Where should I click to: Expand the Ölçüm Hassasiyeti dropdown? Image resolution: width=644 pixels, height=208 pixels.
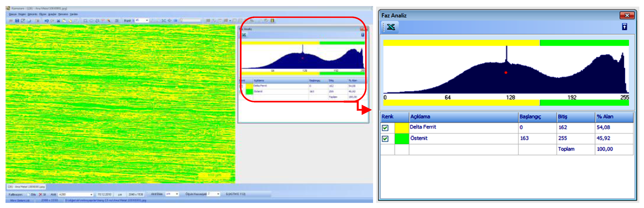(x=218, y=194)
